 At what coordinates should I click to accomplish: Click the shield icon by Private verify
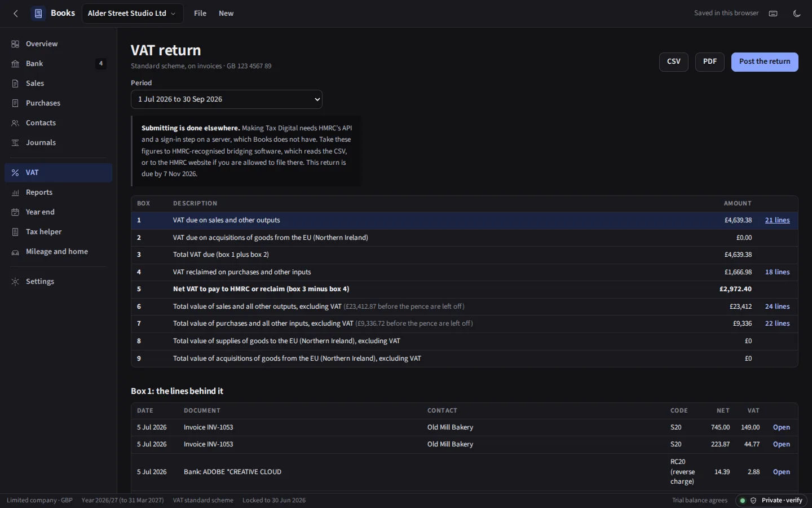click(x=753, y=501)
